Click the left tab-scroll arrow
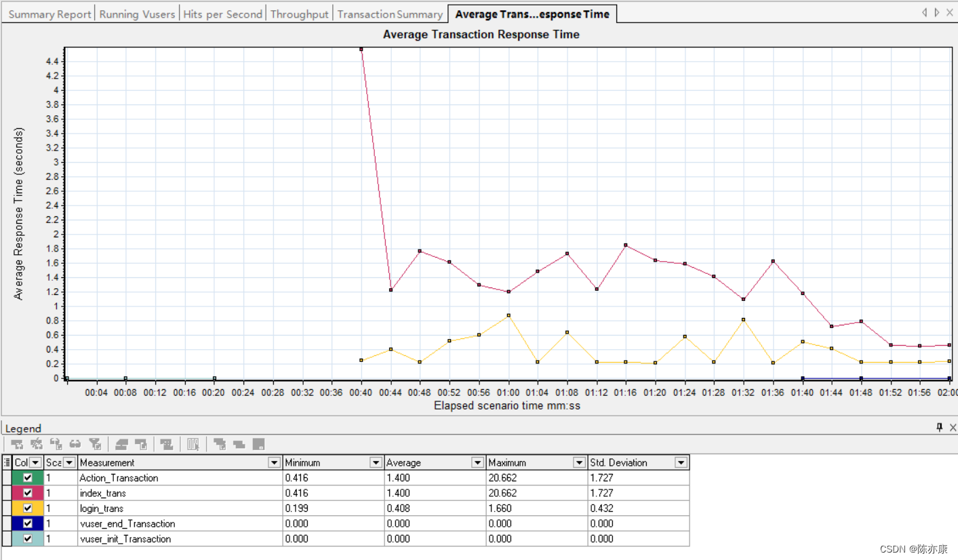 pos(924,12)
